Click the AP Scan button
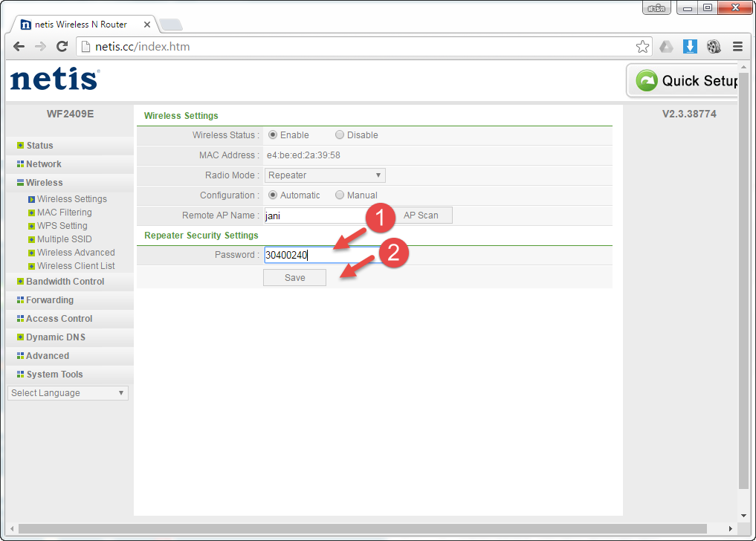 click(x=421, y=215)
